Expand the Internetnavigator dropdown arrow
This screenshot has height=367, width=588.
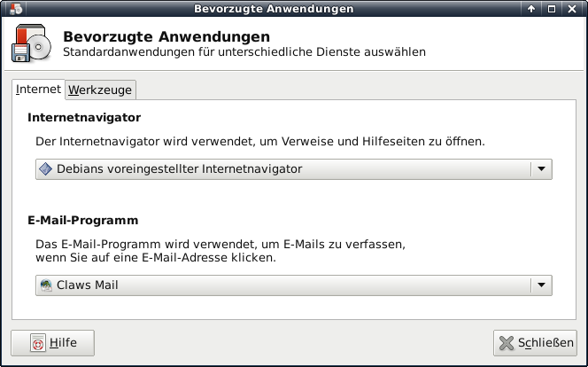pyautogui.click(x=540, y=169)
